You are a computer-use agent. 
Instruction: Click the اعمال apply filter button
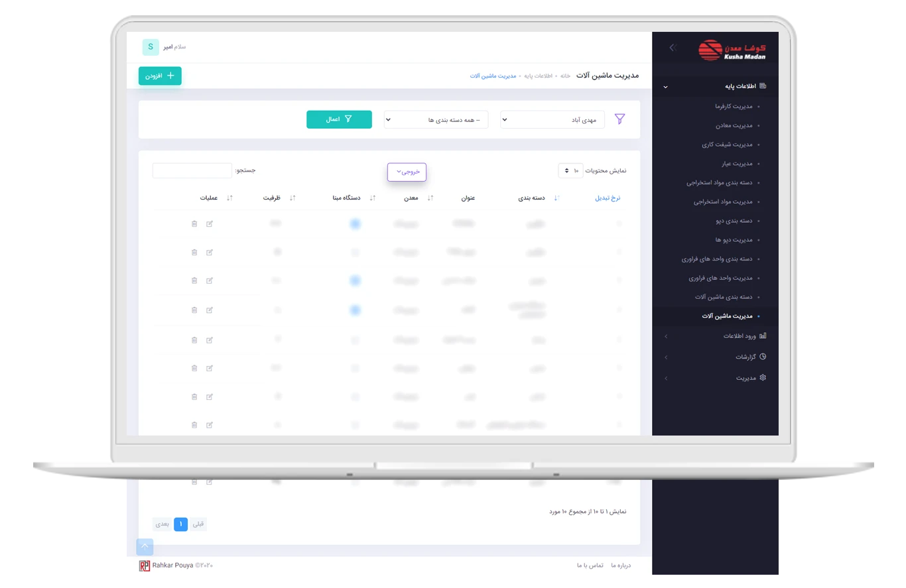click(339, 119)
